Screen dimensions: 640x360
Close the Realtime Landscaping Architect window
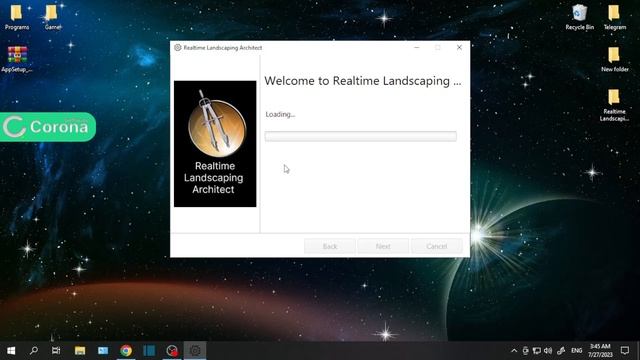(x=459, y=47)
